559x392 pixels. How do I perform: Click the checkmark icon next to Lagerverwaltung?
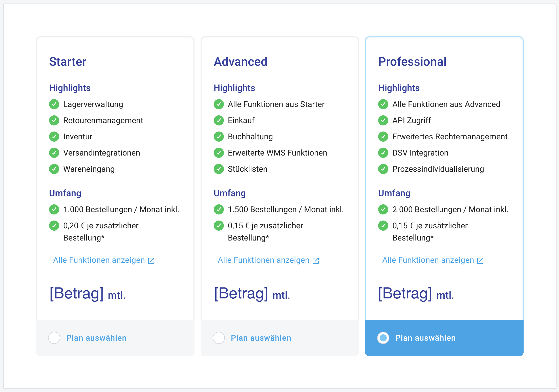coord(54,104)
